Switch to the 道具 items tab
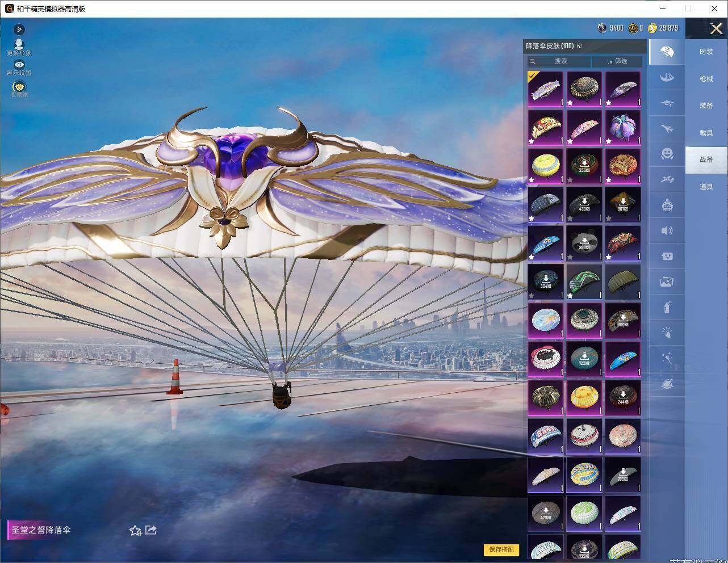 [x=706, y=187]
